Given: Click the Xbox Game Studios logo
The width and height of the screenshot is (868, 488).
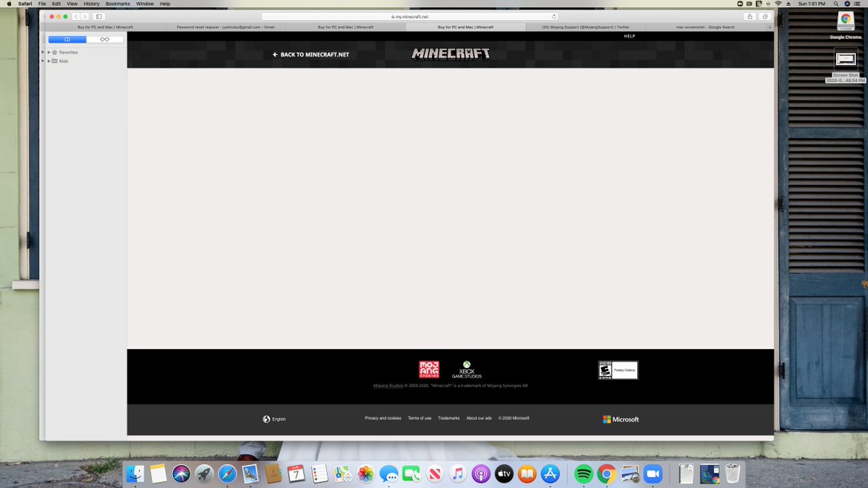Looking at the screenshot, I should pyautogui.click(x=467, y=369).
